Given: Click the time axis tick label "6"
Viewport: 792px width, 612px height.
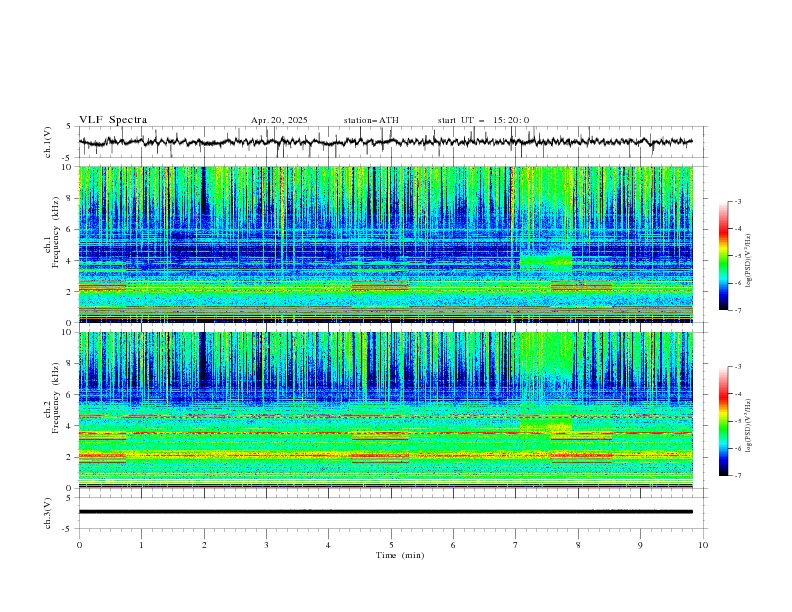Looking at the screenshot, I should [453, 545].
